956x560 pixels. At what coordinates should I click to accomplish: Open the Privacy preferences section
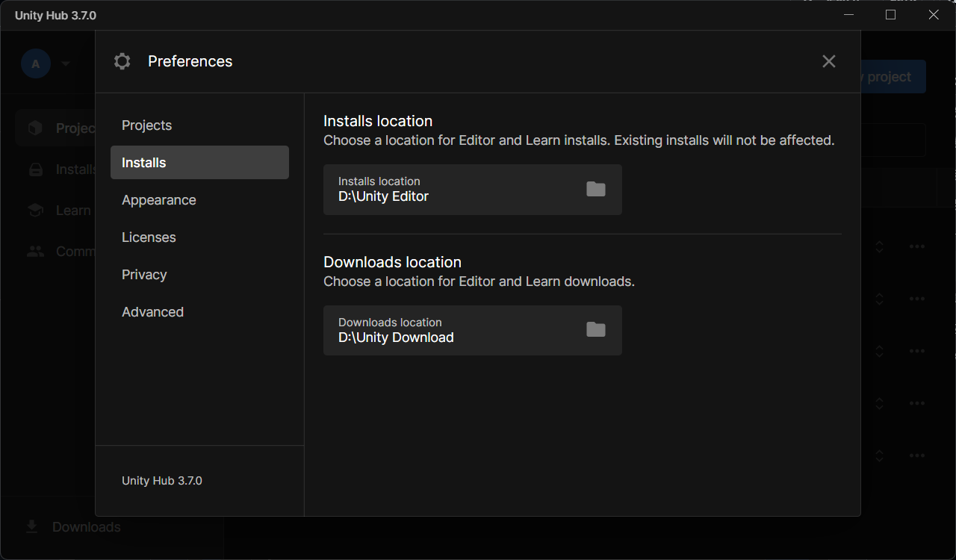click(199, 275)
